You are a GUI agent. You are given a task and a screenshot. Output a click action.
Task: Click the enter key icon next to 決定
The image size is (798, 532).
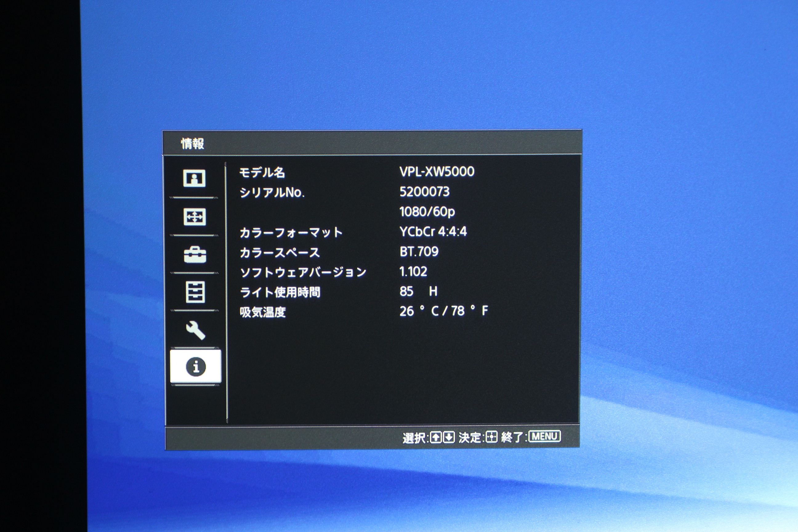pos(491,437)
